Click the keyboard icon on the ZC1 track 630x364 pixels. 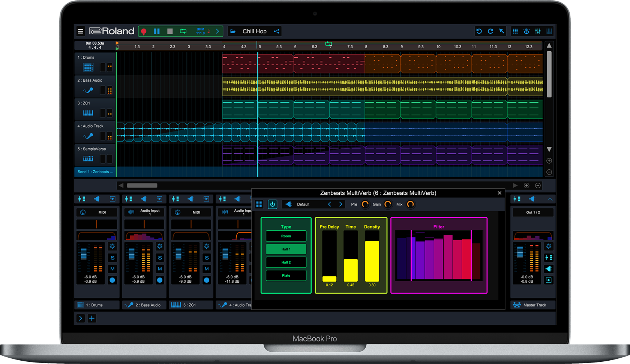(87, 113)
